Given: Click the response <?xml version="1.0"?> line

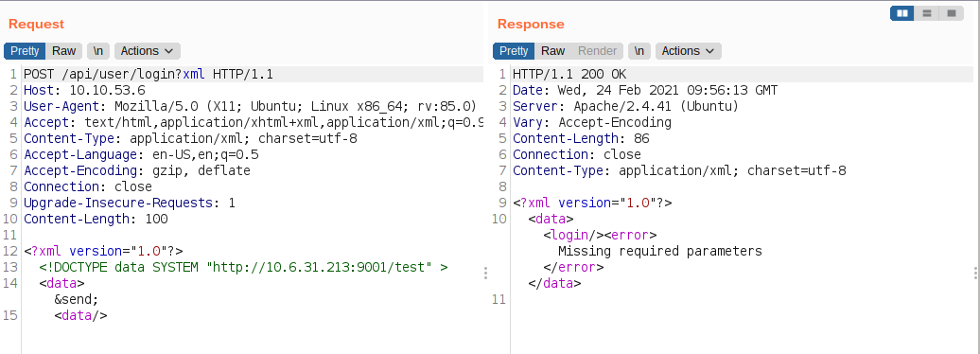Looking at the screenshot, I should tap(592, 203).
